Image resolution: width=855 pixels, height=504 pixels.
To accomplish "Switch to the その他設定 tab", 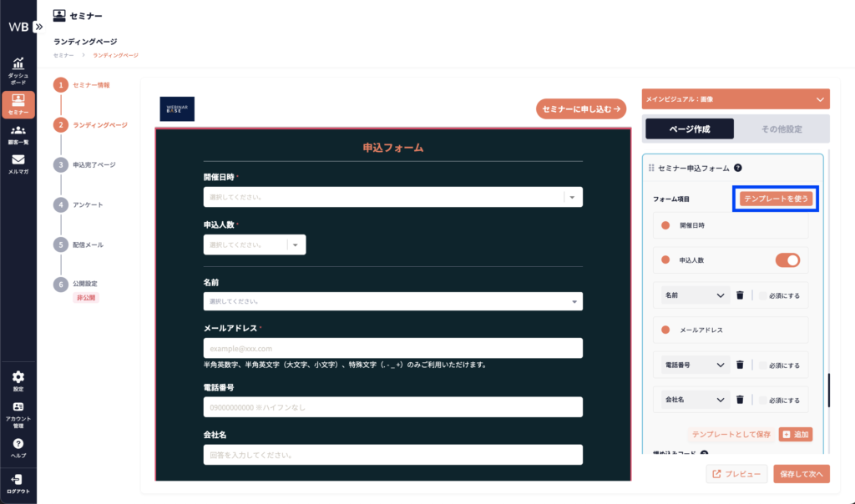I will pos(782,129).
